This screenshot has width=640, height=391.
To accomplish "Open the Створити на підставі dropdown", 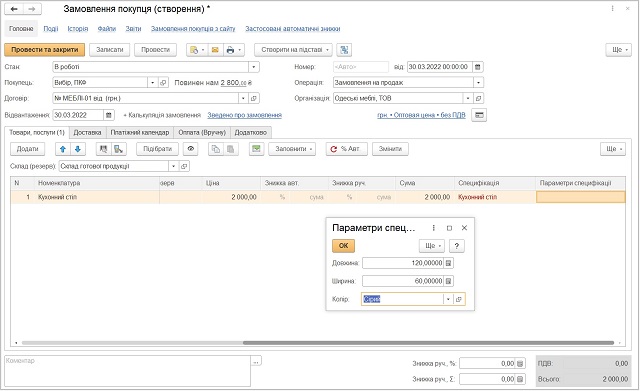I will pyautogui.click(x=293, y=50).
